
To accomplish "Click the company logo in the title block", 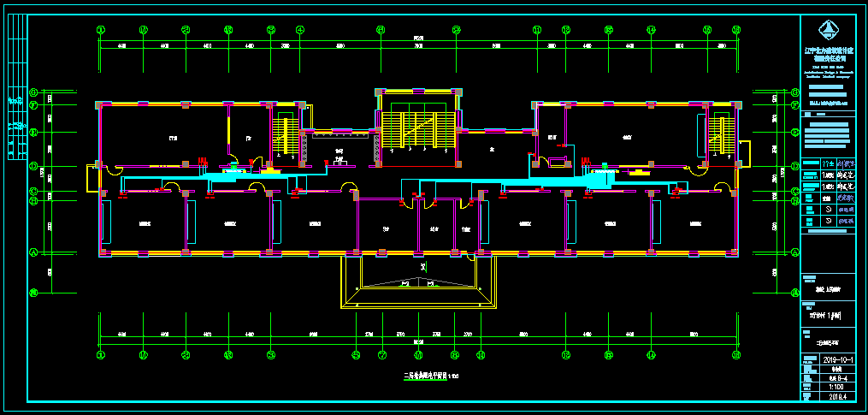I will [827, 31].
